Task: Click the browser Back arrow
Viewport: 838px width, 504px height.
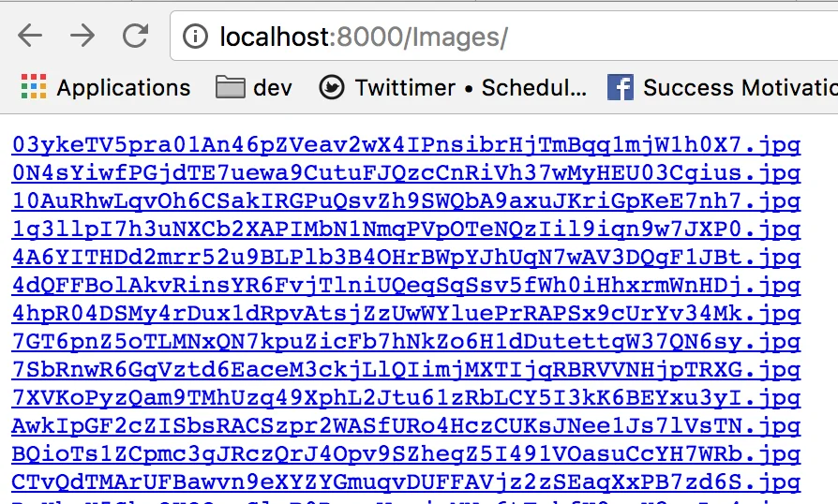Action: [x=30, y=37]
